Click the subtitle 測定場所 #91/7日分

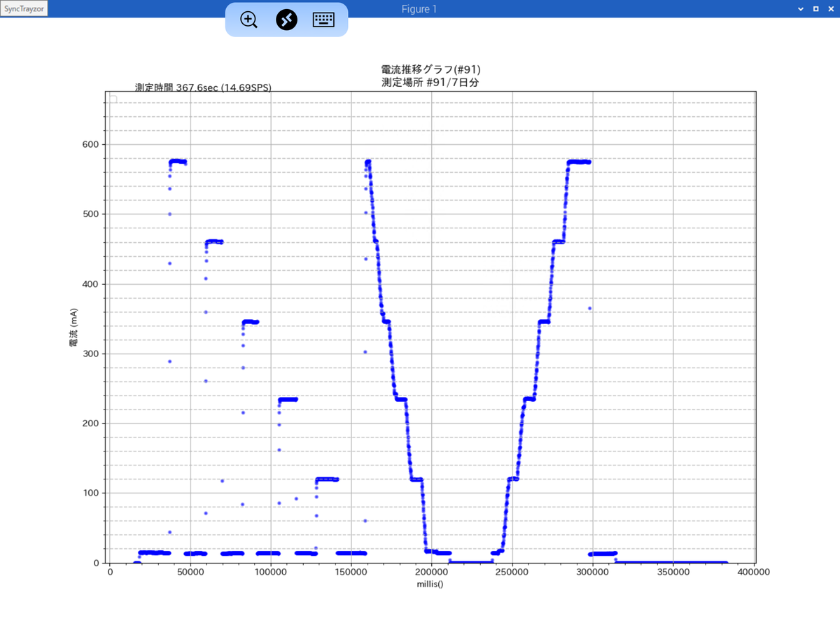(x=430, y=82)
